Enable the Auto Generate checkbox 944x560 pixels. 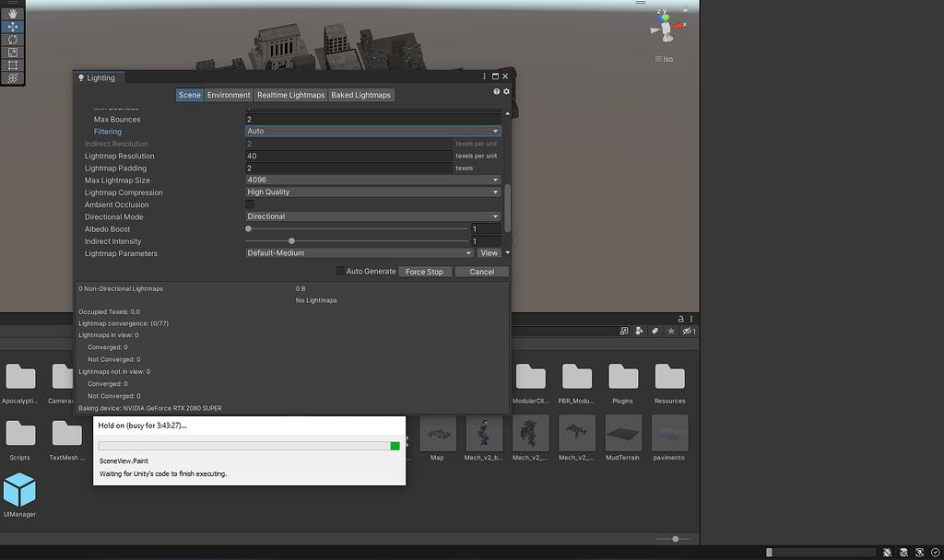pos(340,272)
